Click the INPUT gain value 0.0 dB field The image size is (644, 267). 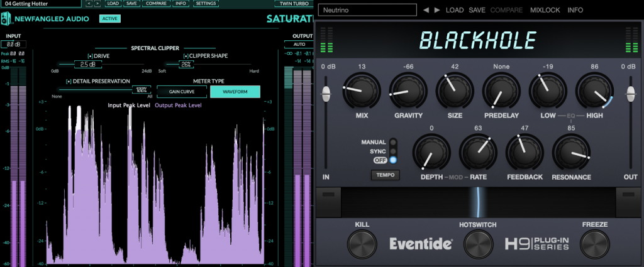tap(13, 45)
